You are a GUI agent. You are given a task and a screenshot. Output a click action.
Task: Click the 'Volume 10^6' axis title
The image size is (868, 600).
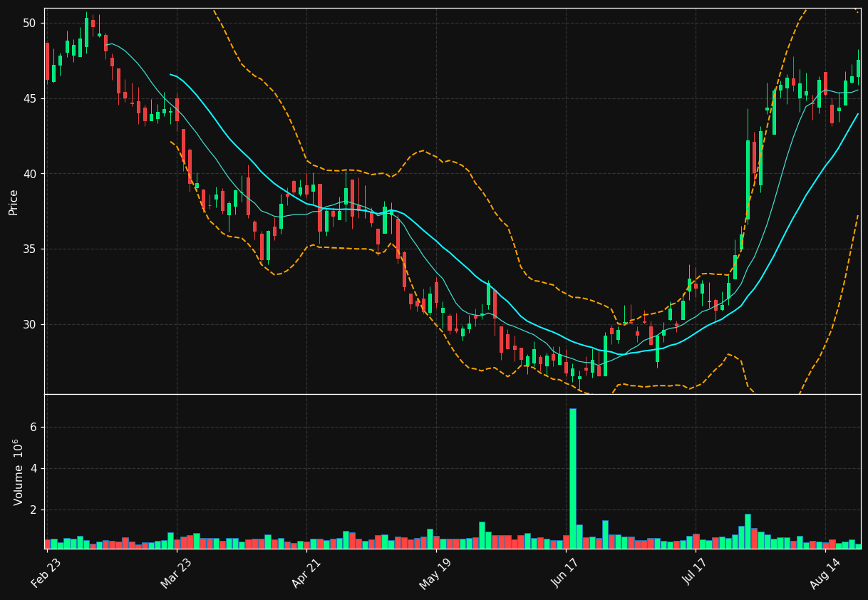[x=18, y=472]
